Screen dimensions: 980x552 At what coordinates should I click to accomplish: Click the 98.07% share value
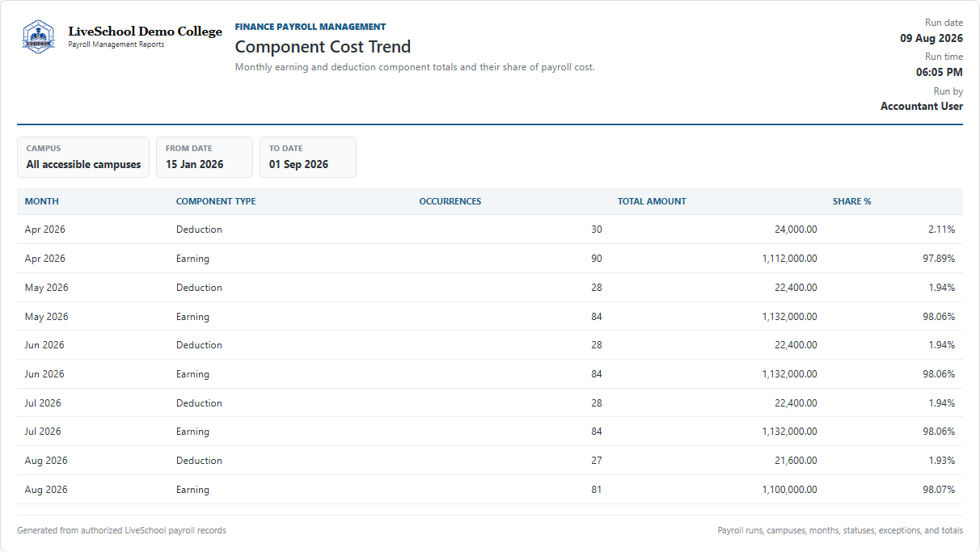click(939, 490)
